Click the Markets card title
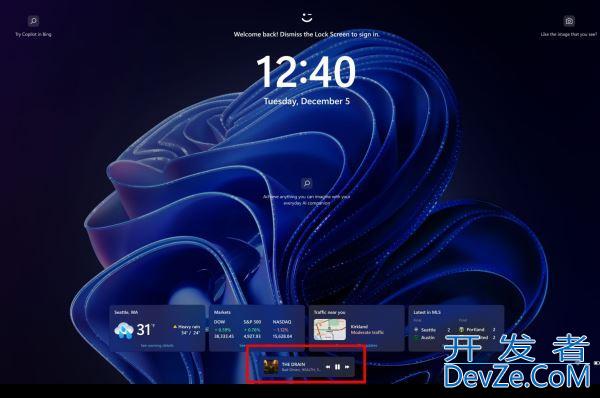 pos(222,312)
